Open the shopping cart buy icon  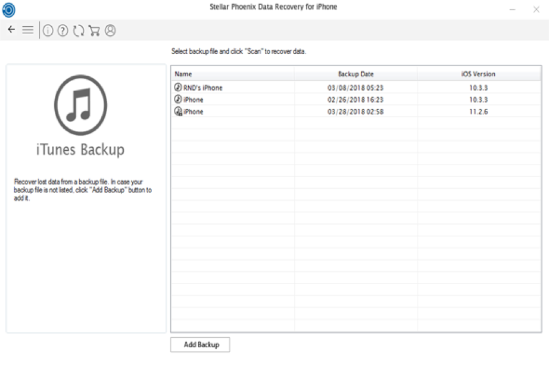coord(94,31)
